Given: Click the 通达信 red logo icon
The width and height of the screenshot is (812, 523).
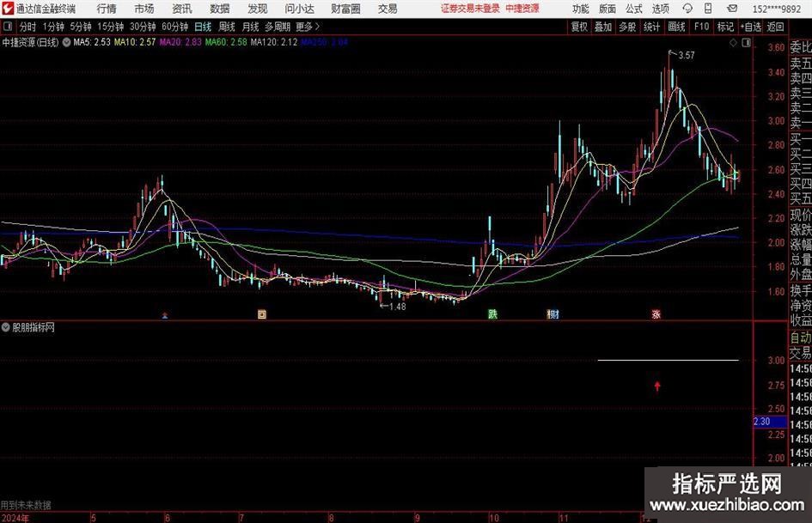Looking at the screenshot, I should click(x=8, y=9).
